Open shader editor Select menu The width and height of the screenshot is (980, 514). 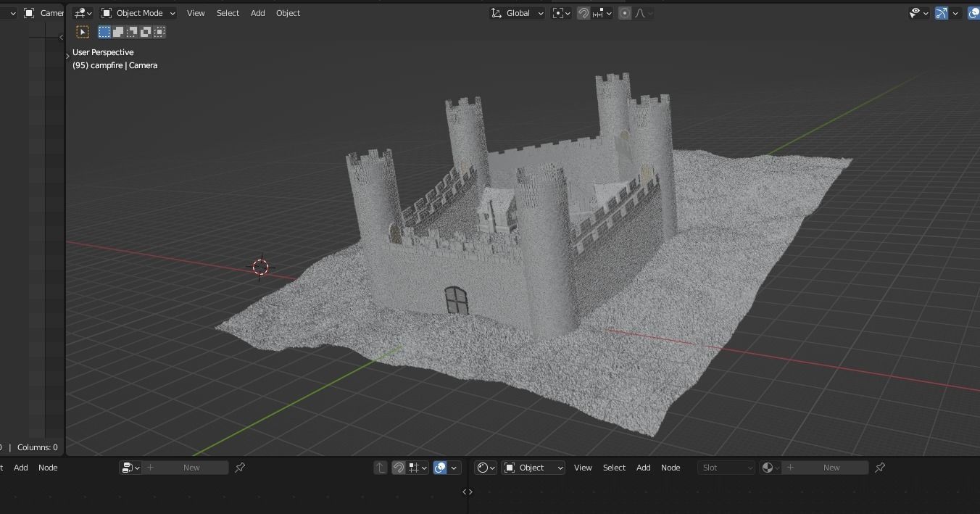pos(614,468)
